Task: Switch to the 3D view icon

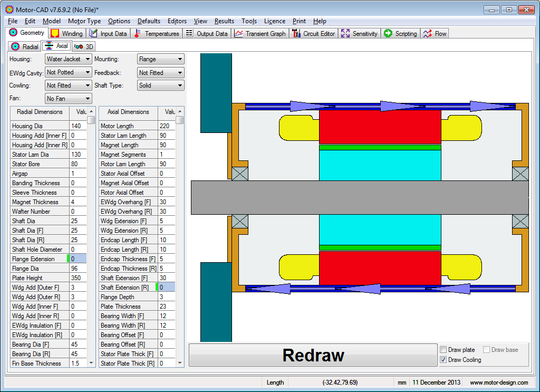Action: [79, 46]
